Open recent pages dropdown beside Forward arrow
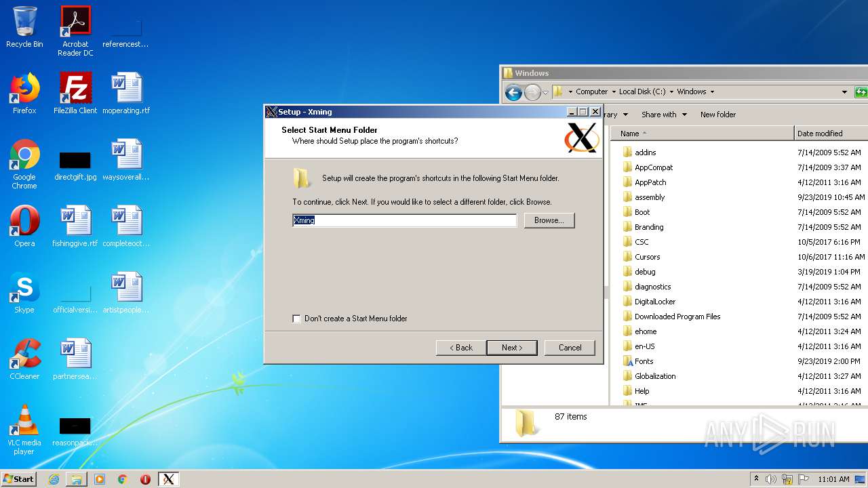868x488 pixels. point(546,93)
